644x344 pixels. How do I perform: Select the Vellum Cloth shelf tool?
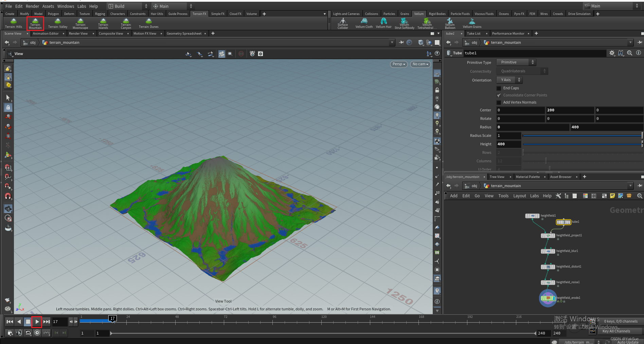click(364, 23)
